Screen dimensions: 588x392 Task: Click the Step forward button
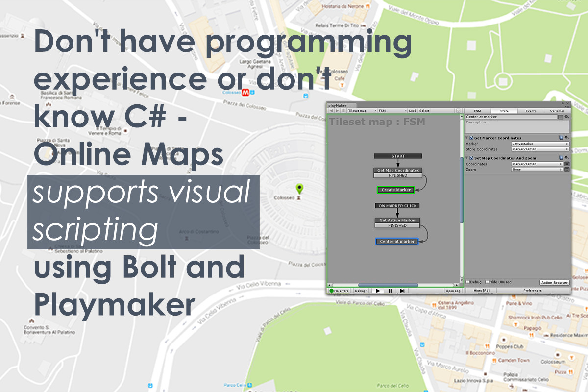point(402,291)
